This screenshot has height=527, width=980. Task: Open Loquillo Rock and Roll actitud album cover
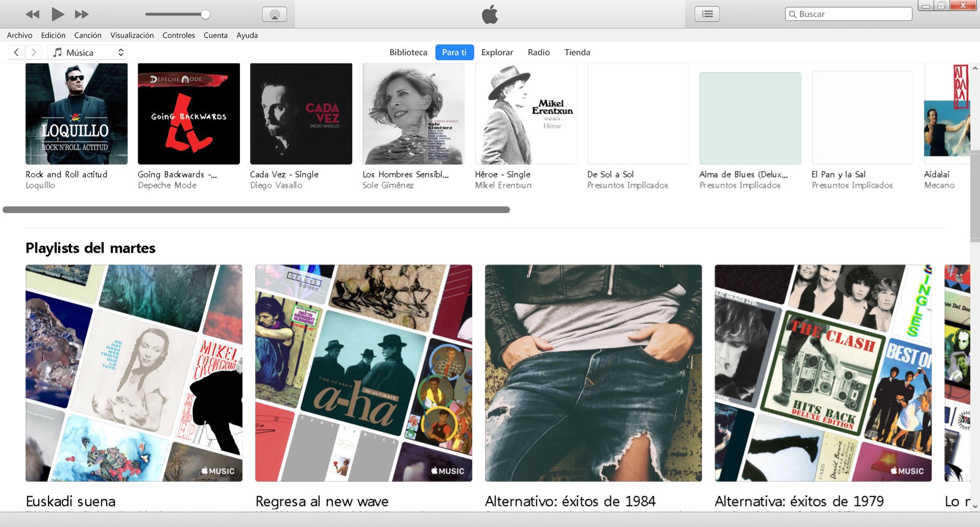tap(77, 114)
